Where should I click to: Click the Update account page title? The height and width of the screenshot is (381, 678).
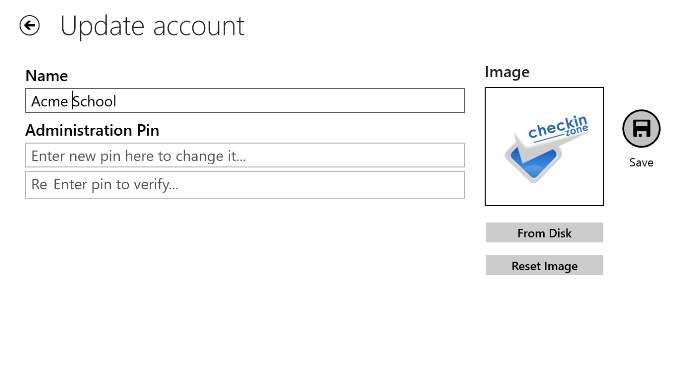(x=152, y=26)
